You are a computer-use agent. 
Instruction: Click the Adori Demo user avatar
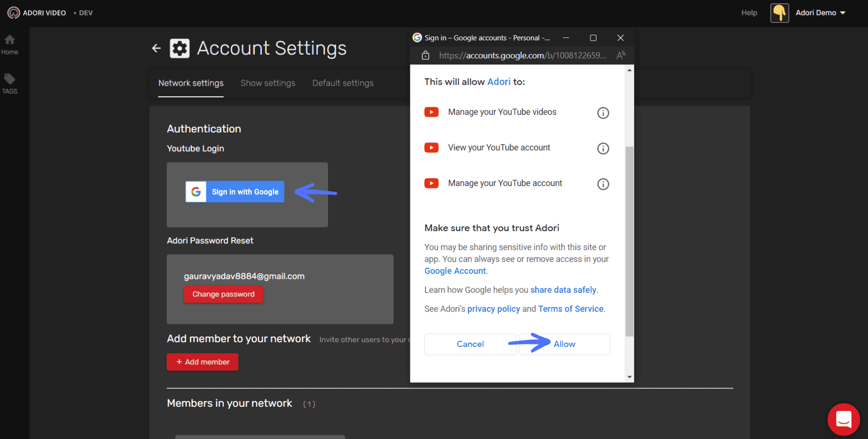(x=780, y=13)
